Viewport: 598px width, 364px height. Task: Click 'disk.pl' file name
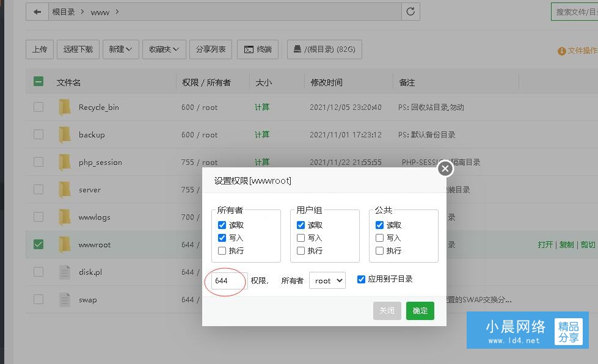pos(90,272)
